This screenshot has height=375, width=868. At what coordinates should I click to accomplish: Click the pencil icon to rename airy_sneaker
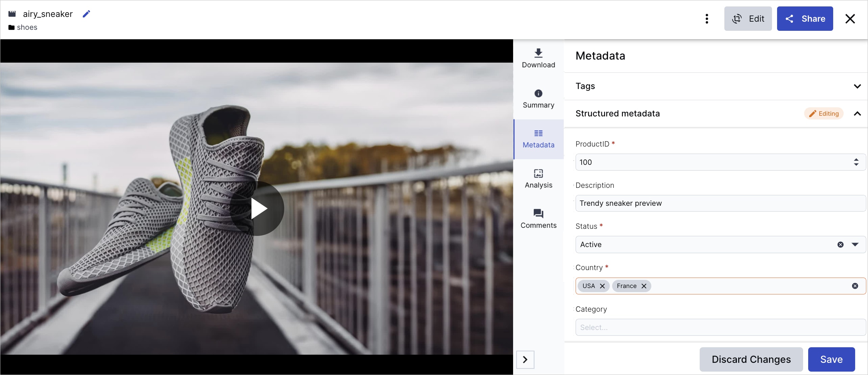click(86, 14)
